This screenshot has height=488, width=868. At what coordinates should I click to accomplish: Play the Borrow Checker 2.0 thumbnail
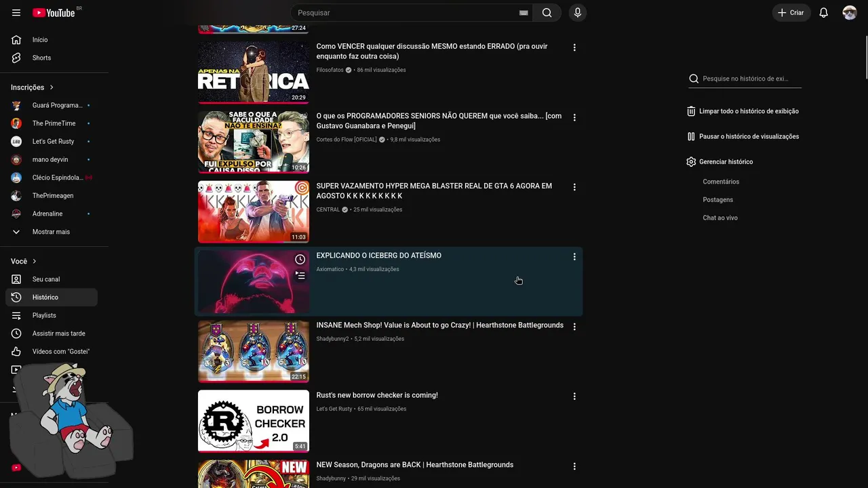click(x=254, y=422)
